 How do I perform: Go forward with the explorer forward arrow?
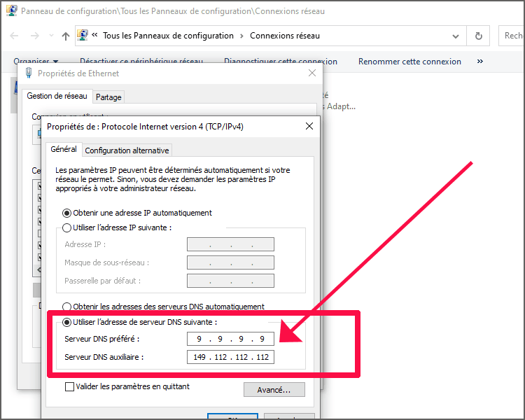click(x=35, y=36)
